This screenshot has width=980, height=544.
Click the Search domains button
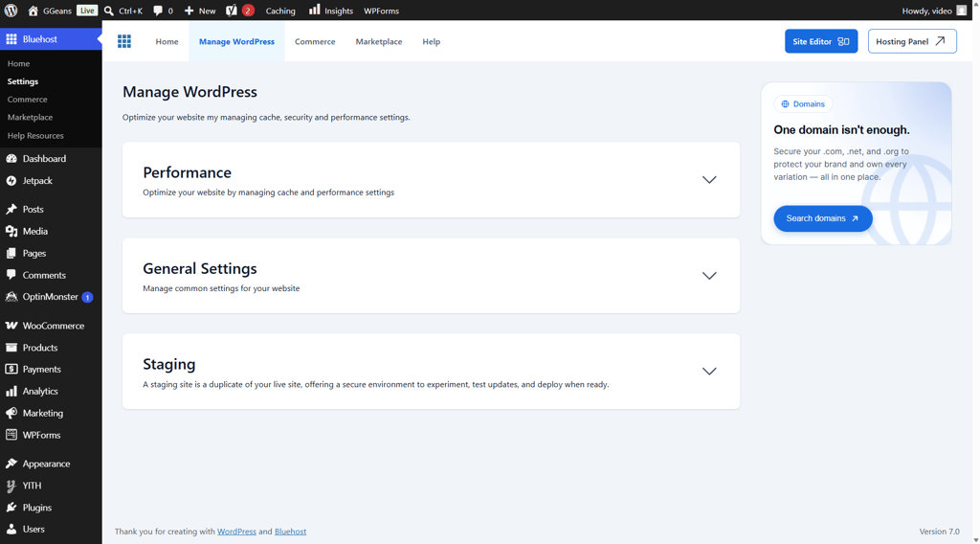tap(822, 218)
